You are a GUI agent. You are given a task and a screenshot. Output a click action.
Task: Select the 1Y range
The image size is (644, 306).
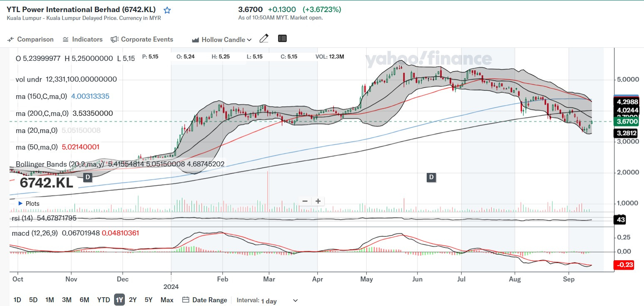pyautogui.click(x=119, y=300)
